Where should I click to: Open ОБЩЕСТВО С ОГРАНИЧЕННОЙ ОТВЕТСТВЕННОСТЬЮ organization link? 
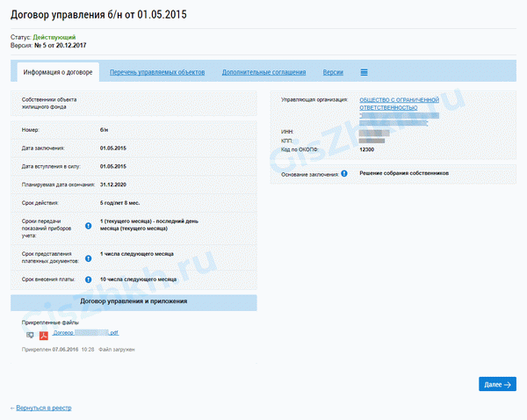click(399, 105)
